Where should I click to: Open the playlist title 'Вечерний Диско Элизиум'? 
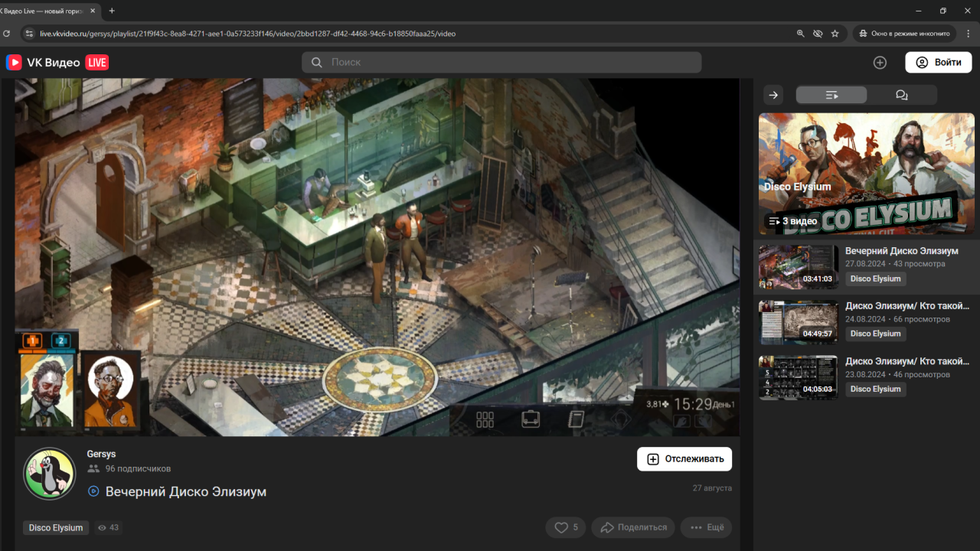(x=901, y=251)
